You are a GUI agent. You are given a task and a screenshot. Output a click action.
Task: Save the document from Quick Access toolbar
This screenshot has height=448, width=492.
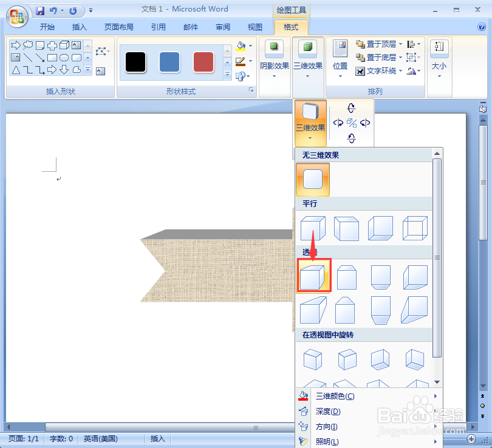pos(40,11)
